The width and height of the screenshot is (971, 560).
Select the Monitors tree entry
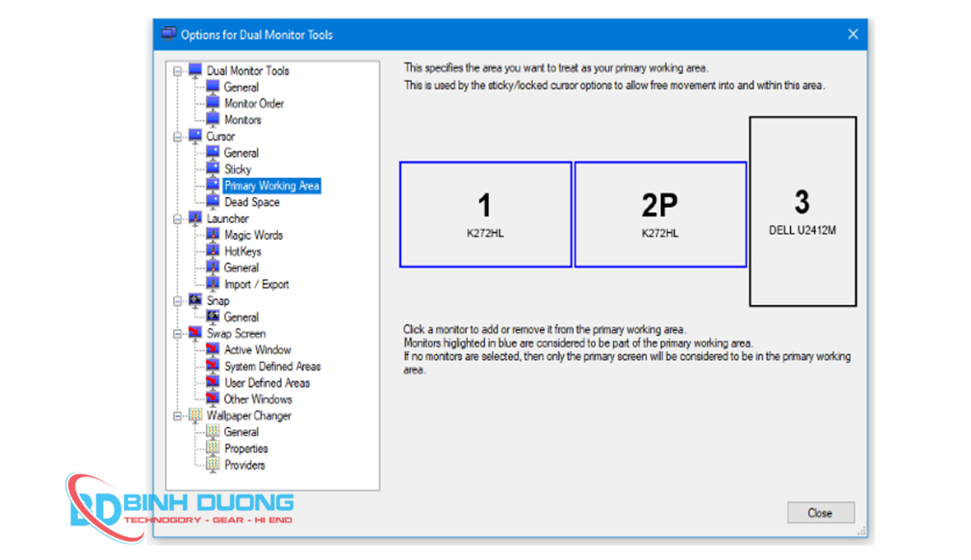click(x=243, y=120)
